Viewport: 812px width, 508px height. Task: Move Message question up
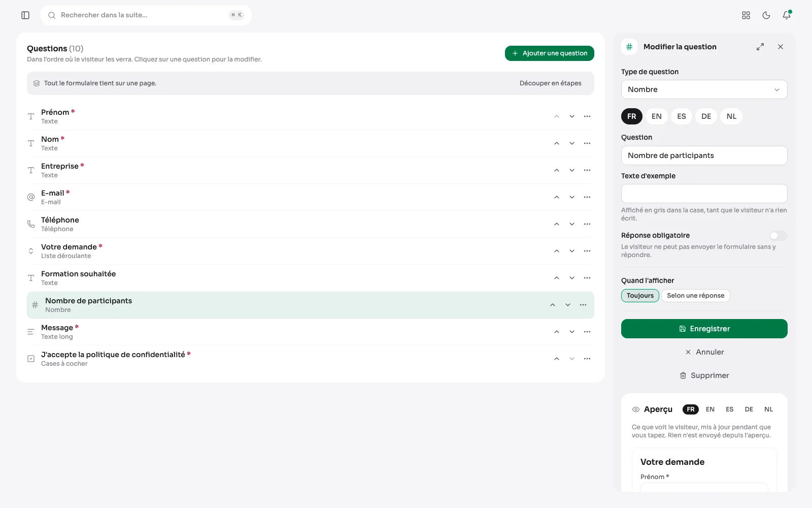[557, 332]
